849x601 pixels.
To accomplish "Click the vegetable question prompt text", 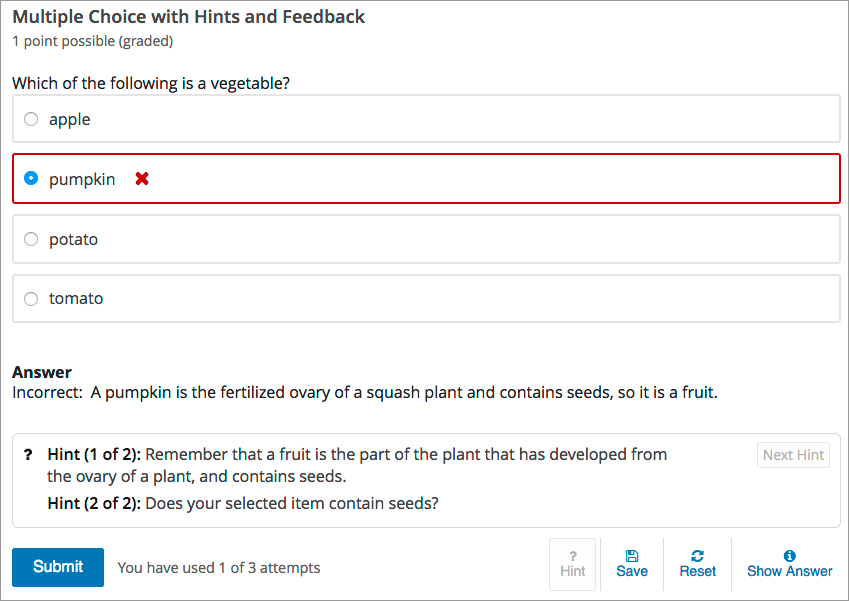I will (151, 83).
